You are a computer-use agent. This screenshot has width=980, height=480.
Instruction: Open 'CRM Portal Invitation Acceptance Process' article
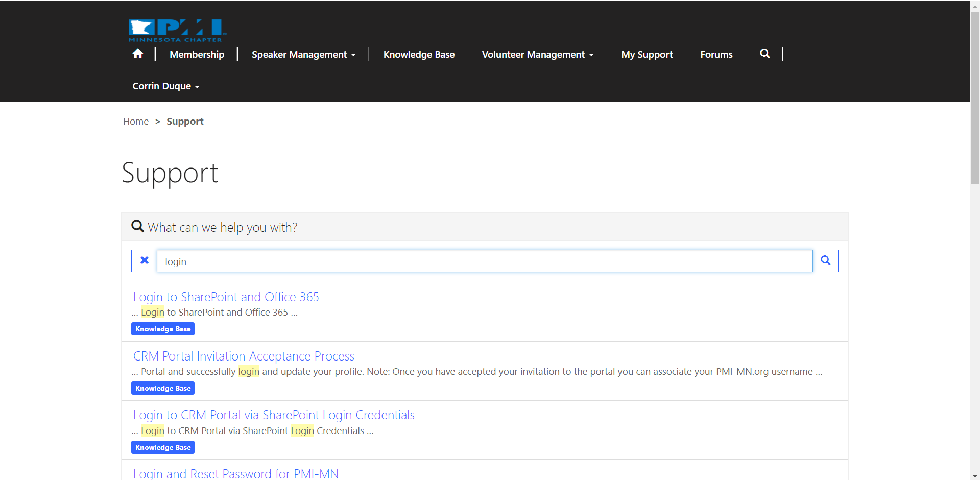pyautogui.click(x=244, y=356)
